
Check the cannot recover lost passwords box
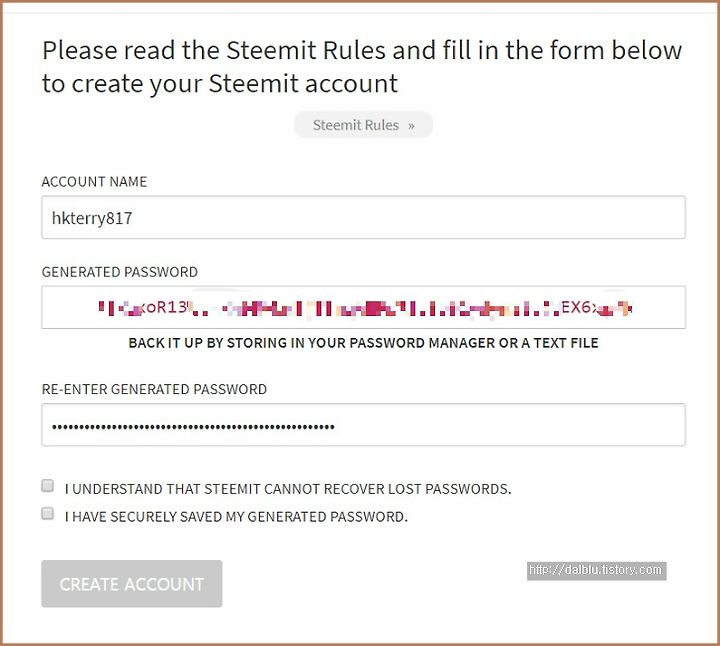pyautogui.click(x=47, y=486)
